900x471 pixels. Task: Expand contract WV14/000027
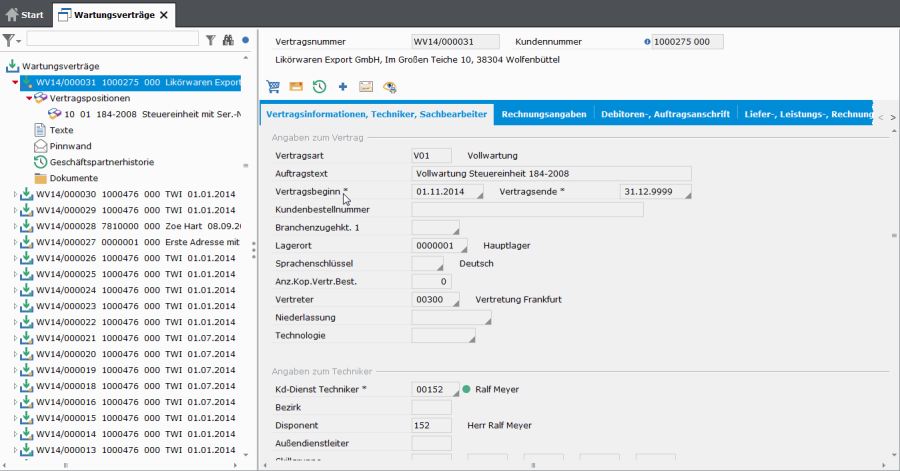pyautogui.click(x=15, y=243)
